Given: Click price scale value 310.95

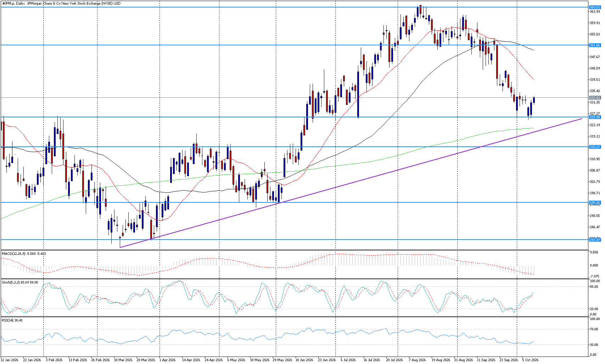Looking at the screenshot, I should coord(595,159).
